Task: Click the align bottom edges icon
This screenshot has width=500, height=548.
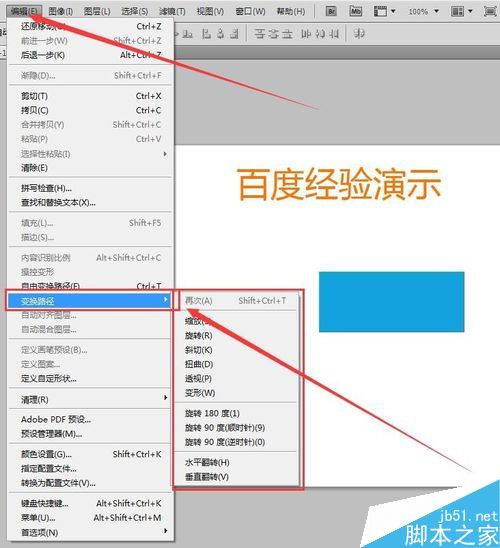Action: (188, 34)
